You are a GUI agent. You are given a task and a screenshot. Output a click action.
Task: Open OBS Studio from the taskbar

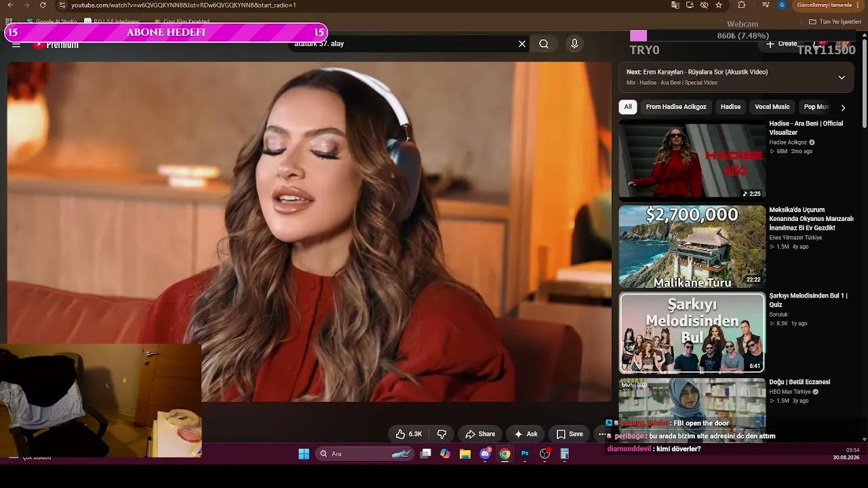click(x=545, y=454)
